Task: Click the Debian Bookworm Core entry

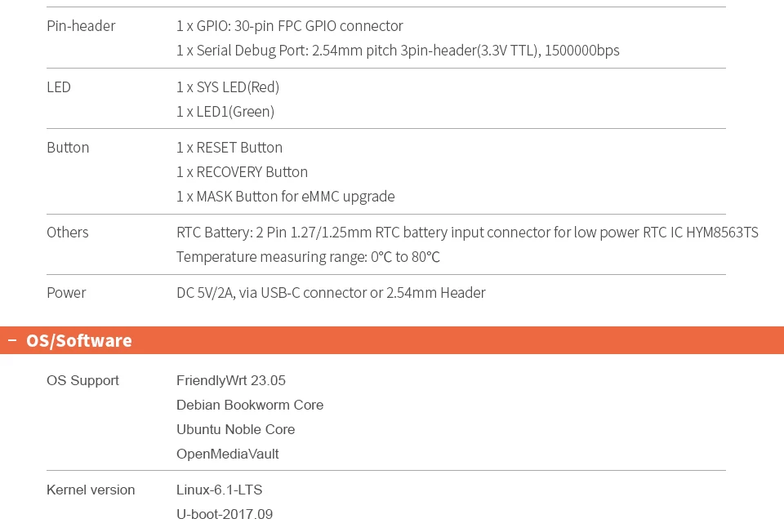Action: pyautogui.click(x=250, y=405)
